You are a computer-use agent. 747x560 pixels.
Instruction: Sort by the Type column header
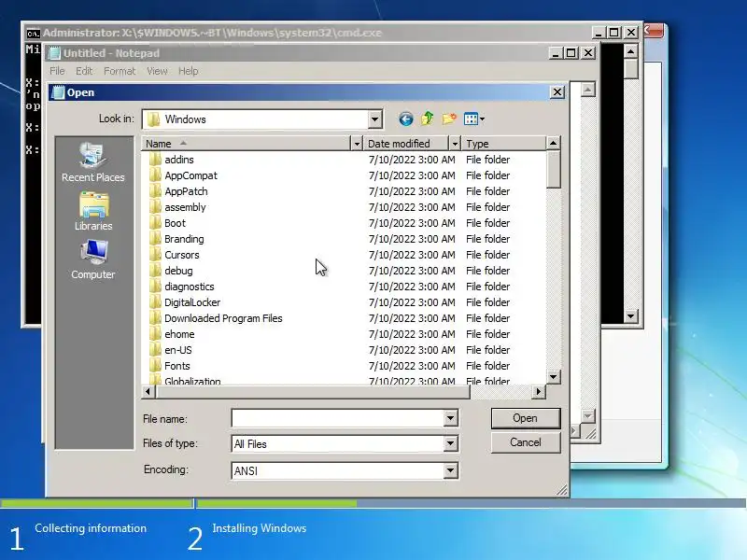point(503,144)
